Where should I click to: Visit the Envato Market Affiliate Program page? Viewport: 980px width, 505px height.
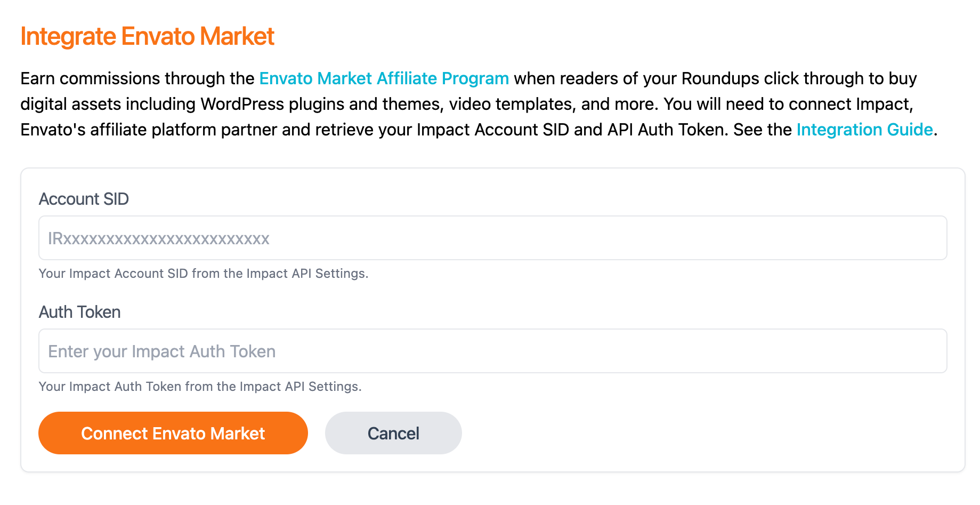point(383,78)
